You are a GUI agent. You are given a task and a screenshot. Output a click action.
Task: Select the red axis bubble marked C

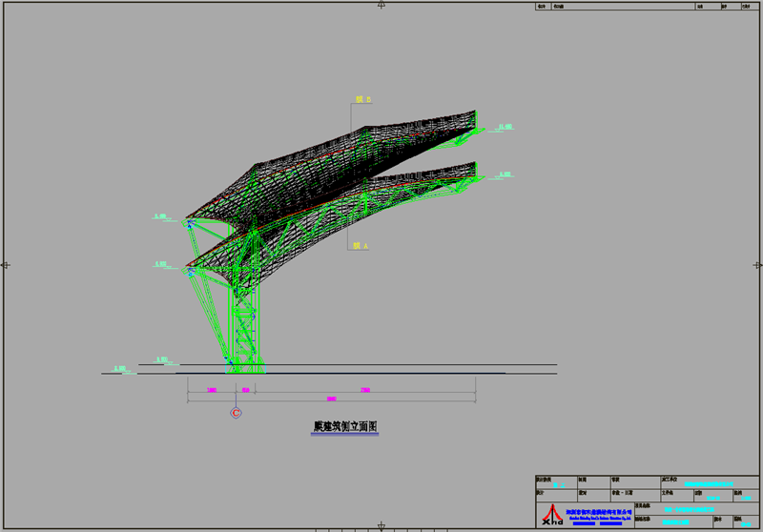coord(236,413)
